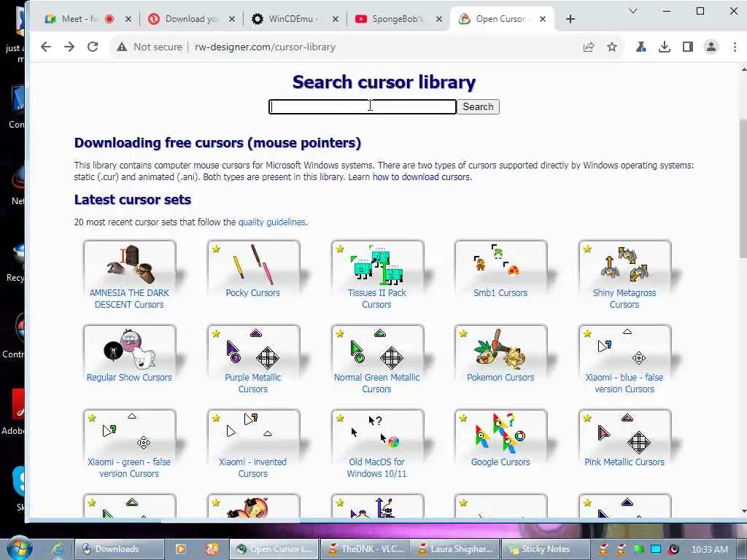Open Purple Metallic Cursors set
This screenshot has width=747, height=560.
click(x=253, y=383)
